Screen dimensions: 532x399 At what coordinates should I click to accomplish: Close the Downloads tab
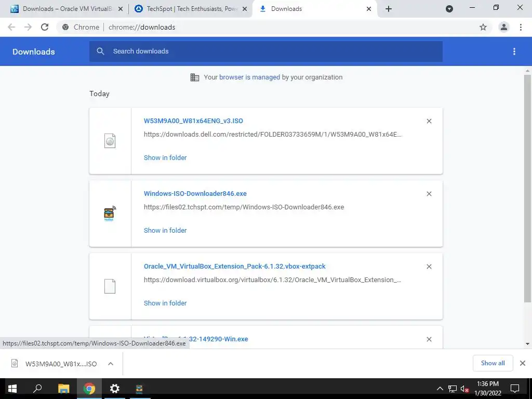(x=369, y=9)
